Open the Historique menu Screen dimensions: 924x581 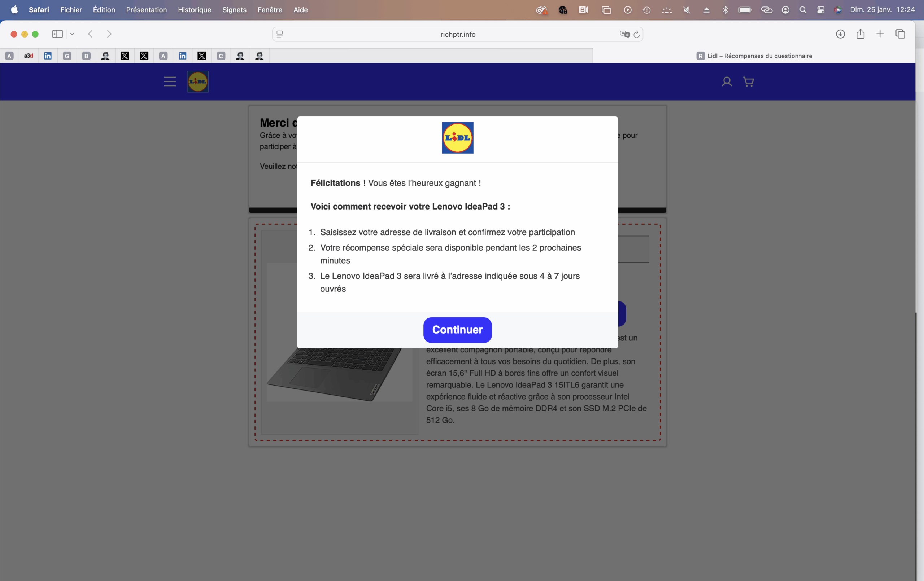point(194,10)
